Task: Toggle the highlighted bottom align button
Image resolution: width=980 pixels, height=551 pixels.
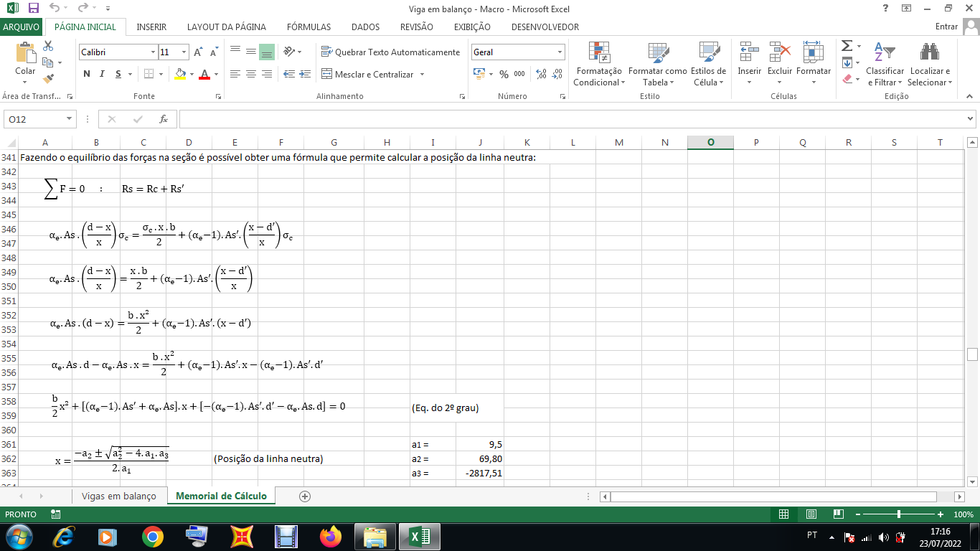Action: click(x=267, y=52)
